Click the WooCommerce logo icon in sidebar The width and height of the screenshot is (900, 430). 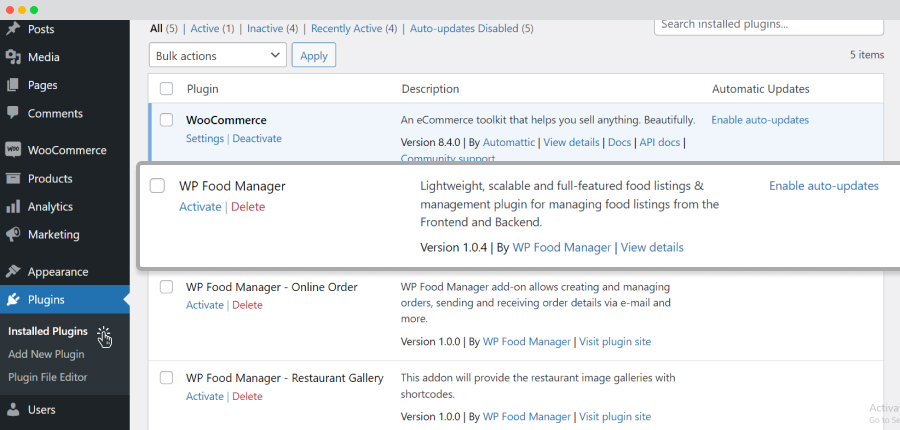[x=13, y=150]
